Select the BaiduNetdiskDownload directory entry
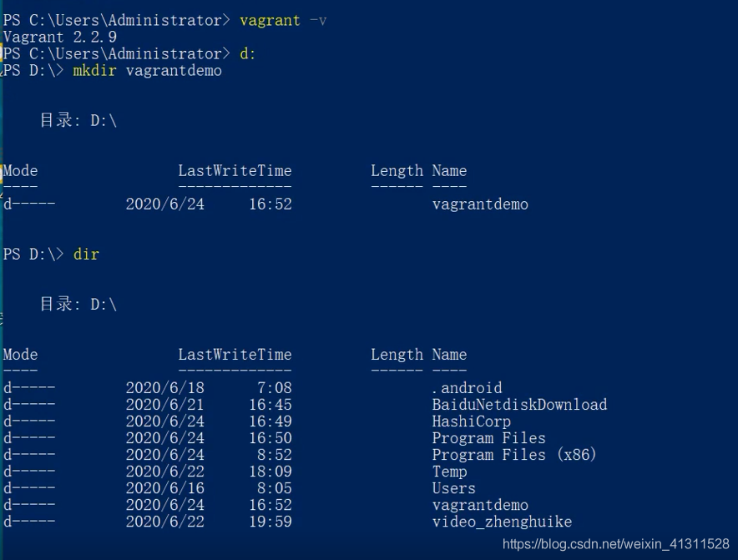The height and width of the screenshot is (560, 738). point(519,405)
